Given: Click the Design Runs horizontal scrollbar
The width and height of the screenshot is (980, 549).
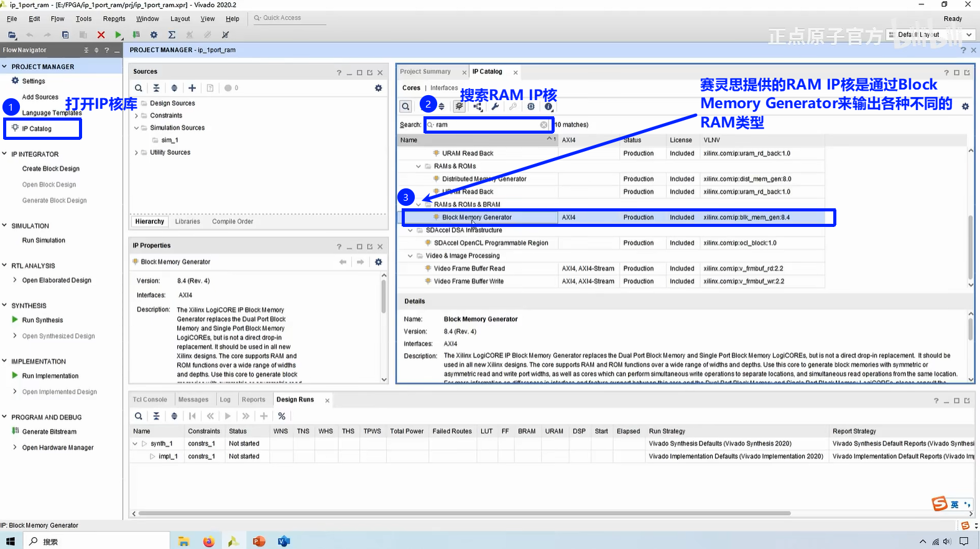Looking at the screenshot, I should coord(464,514).
